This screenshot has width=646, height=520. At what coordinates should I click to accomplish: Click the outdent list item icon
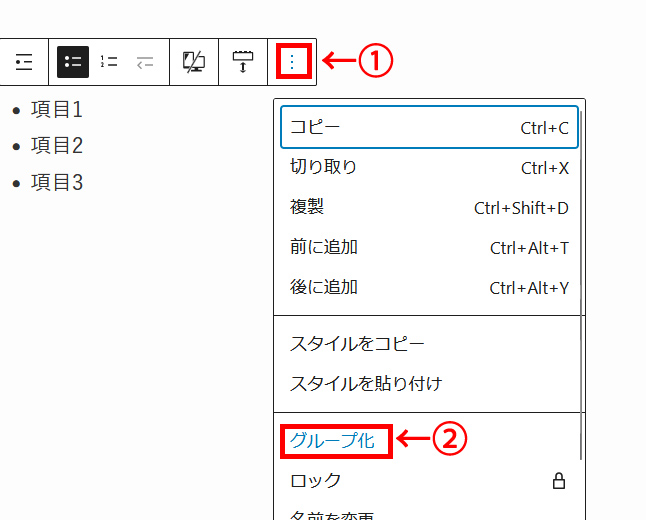(145, 61)
